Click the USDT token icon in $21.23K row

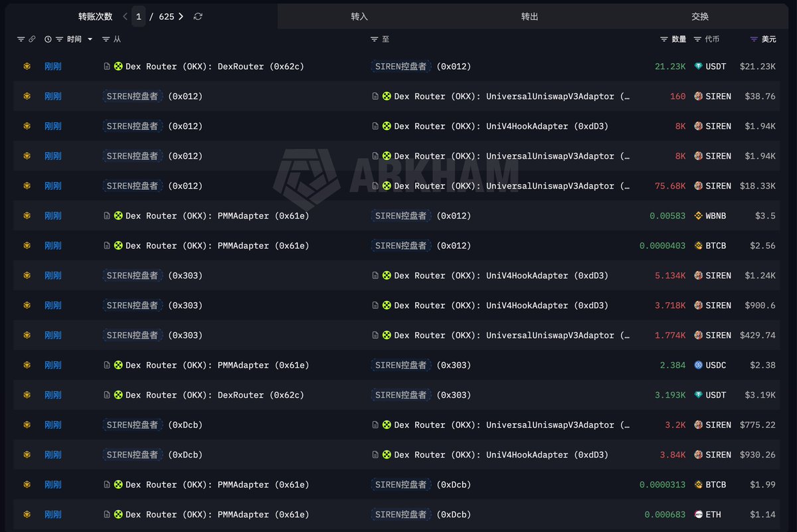click(x=698, y=66)
